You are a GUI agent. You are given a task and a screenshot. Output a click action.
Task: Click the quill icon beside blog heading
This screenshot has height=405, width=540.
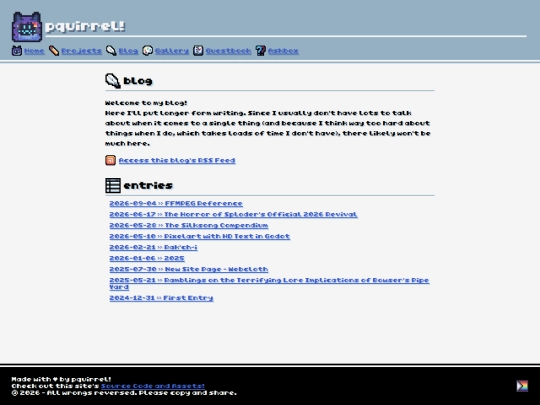coord(113,81)
